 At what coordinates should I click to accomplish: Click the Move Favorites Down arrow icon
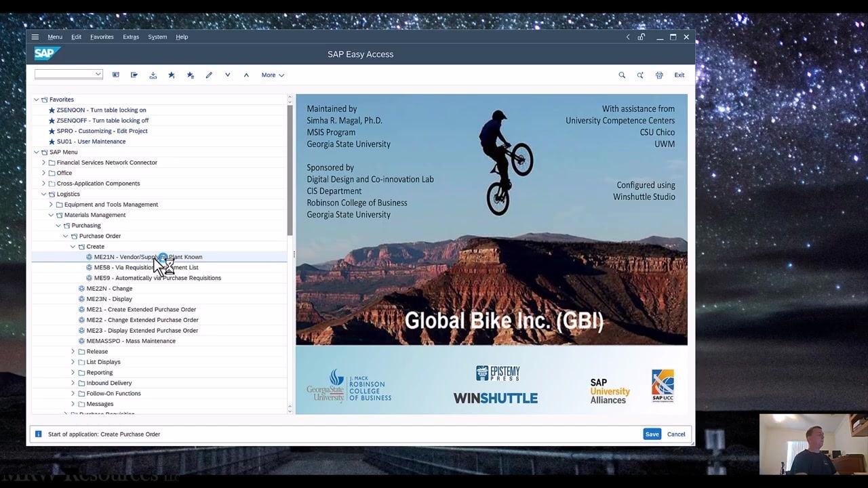point(228,75)
